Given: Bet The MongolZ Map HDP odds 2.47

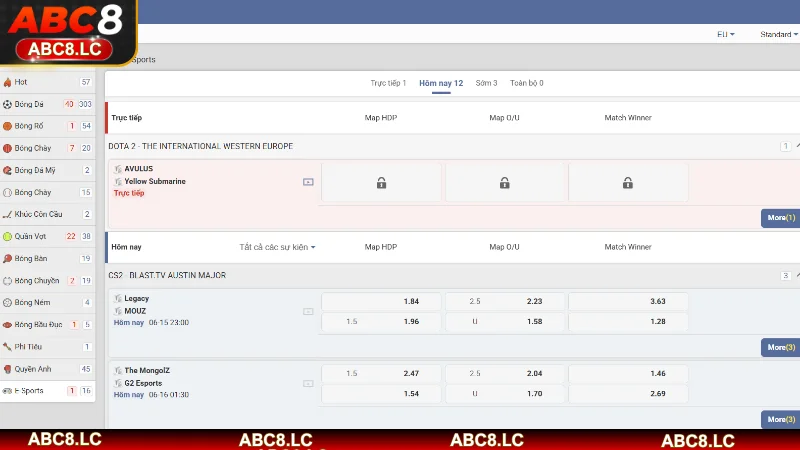Looking at the screenshot, I should [381, 373].
